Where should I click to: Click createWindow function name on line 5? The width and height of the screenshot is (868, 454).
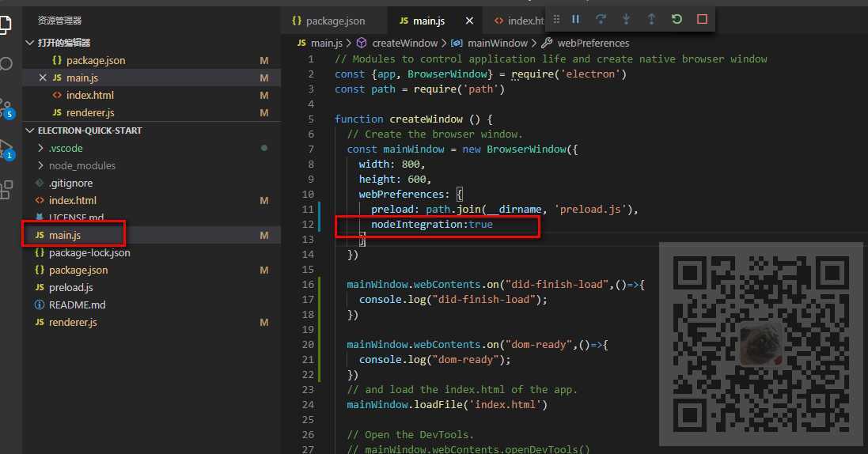pos(426,119)
